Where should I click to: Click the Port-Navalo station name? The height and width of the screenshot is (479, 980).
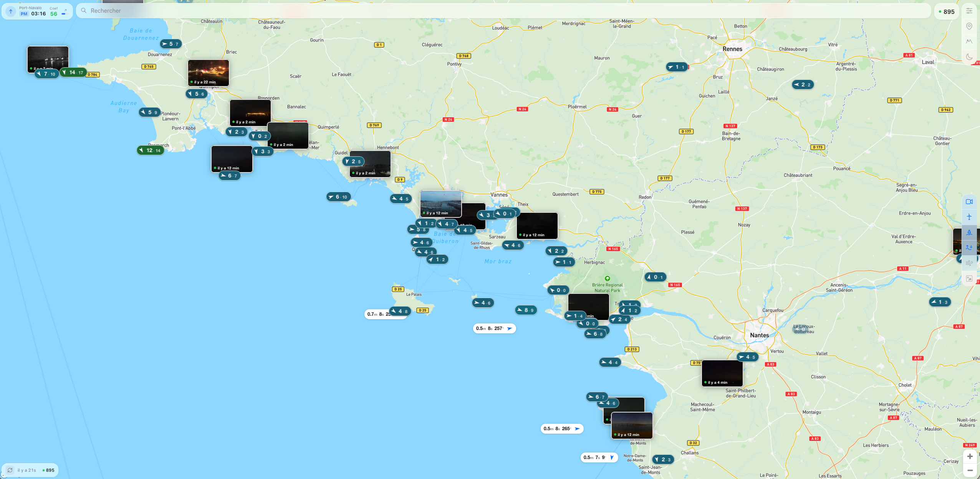31,7
